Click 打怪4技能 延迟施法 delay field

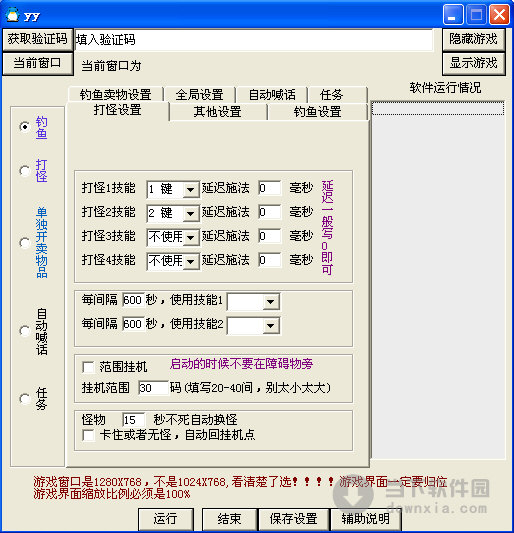(269, 260)
